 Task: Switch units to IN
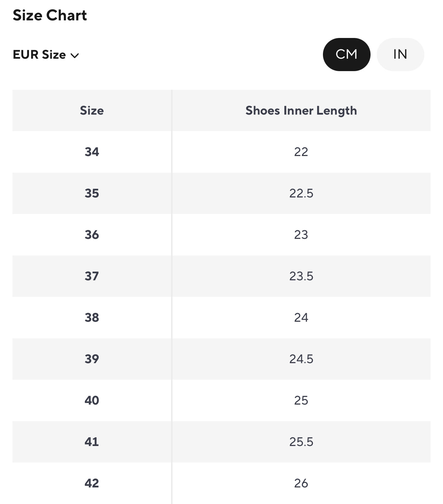400,55
